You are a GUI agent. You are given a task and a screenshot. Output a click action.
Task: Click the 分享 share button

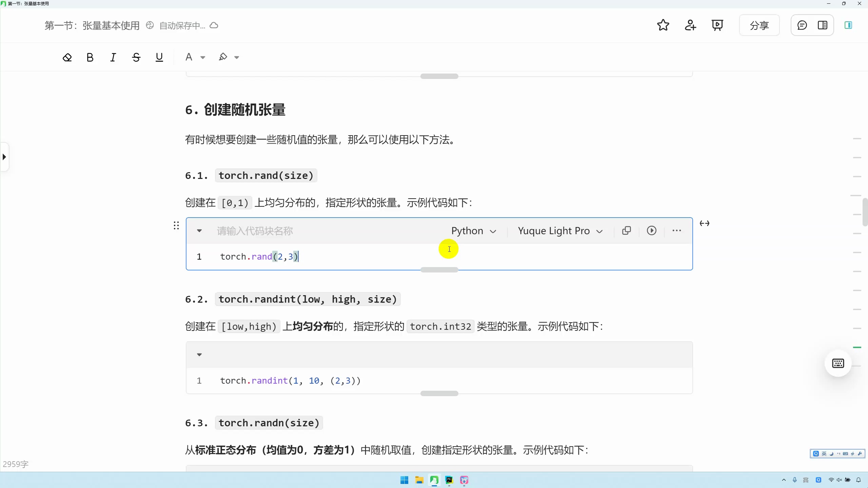click(x=759, y=25)
